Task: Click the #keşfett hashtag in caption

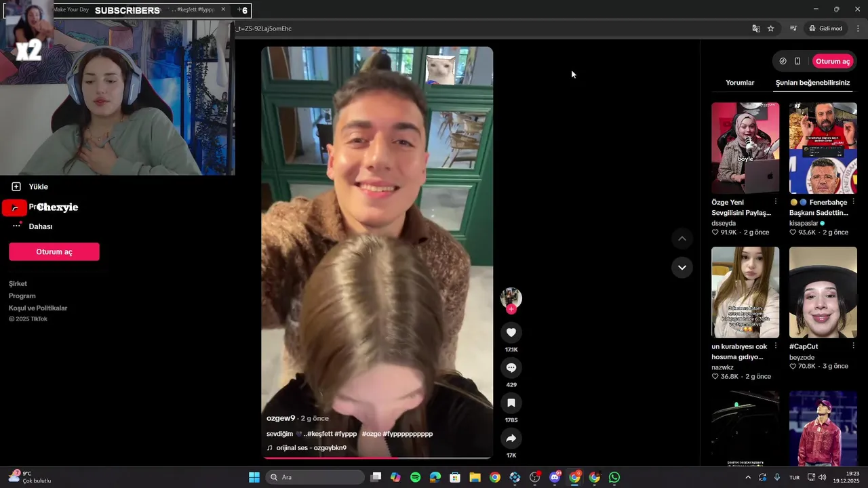Action: click(319, 434)
